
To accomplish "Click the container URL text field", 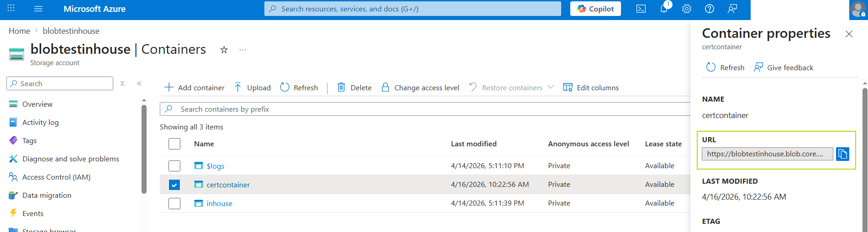I will (x=767, y=154).
